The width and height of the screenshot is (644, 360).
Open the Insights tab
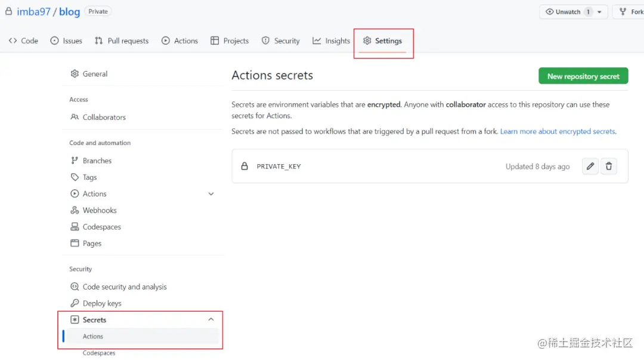[331, 41]
